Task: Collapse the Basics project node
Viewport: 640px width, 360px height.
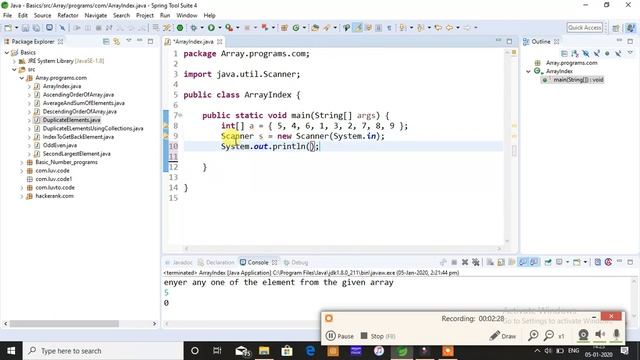Action: [7, 53]
